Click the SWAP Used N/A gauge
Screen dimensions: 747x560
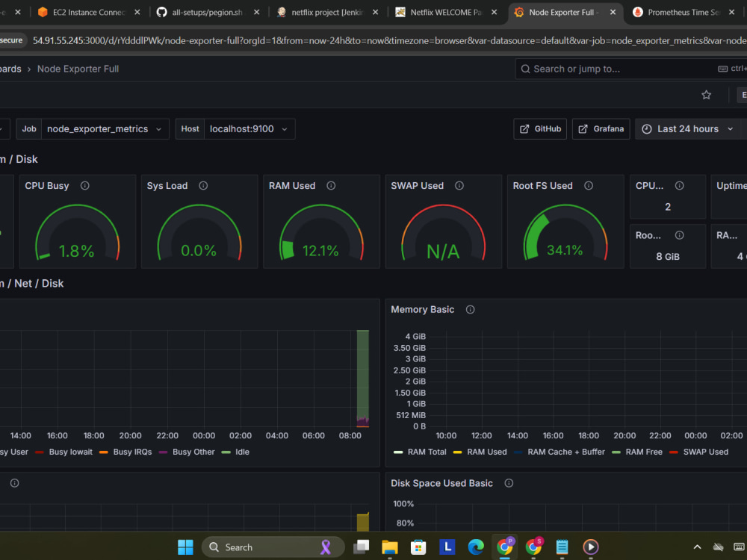click(x=443, y=233)
